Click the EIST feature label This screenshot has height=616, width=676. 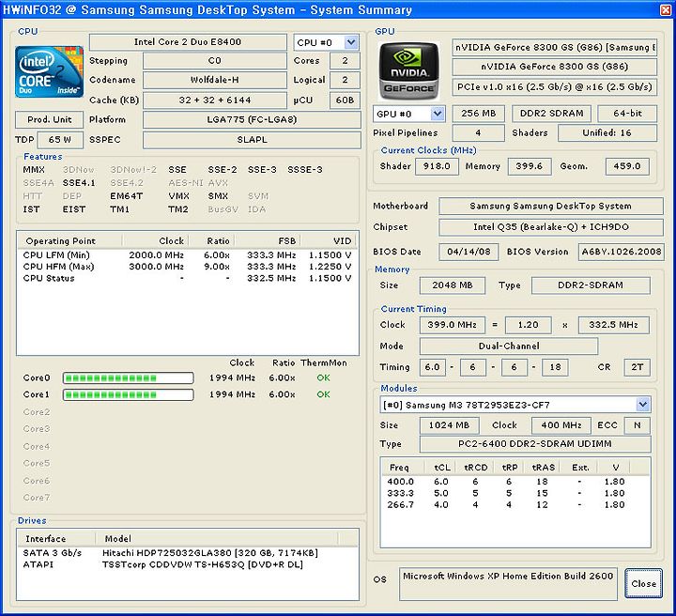(74, 209)
